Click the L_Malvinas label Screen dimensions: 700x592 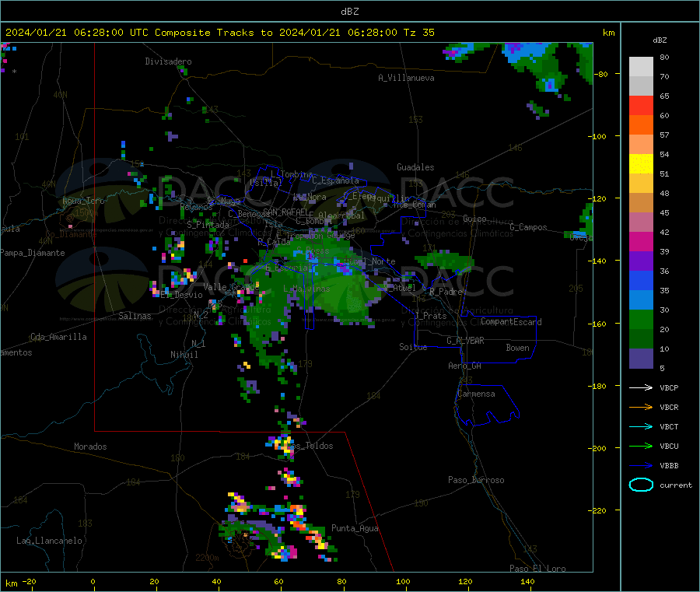[306, 289]
